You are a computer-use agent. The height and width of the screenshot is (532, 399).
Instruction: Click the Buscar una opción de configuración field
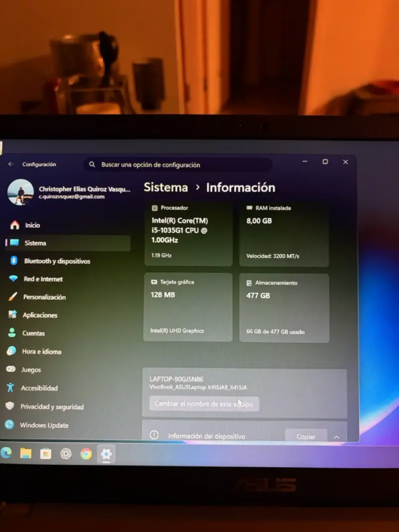(178, 165)
